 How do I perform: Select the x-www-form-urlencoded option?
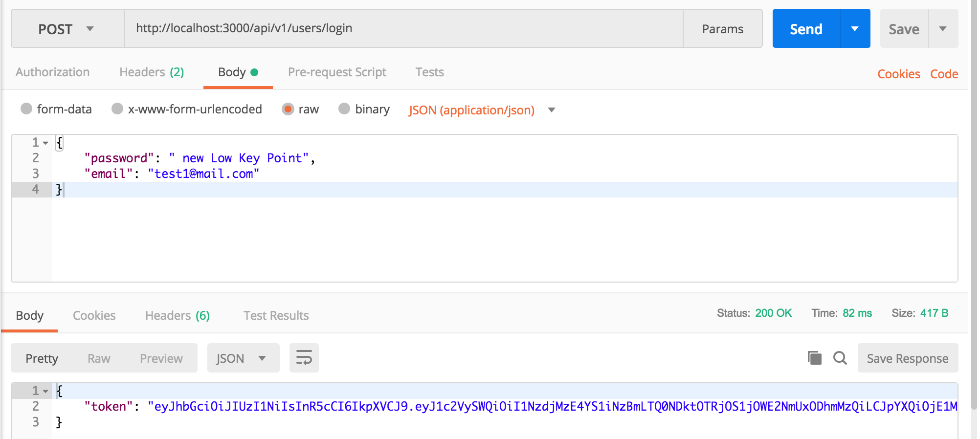tap(117, 109)
